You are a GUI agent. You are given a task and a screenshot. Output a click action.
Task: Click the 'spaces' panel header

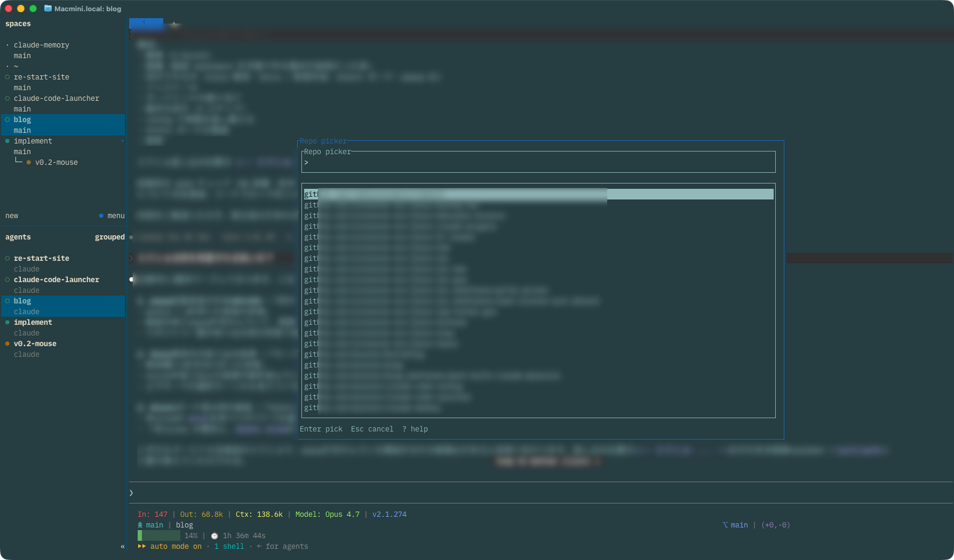[18, 23]
